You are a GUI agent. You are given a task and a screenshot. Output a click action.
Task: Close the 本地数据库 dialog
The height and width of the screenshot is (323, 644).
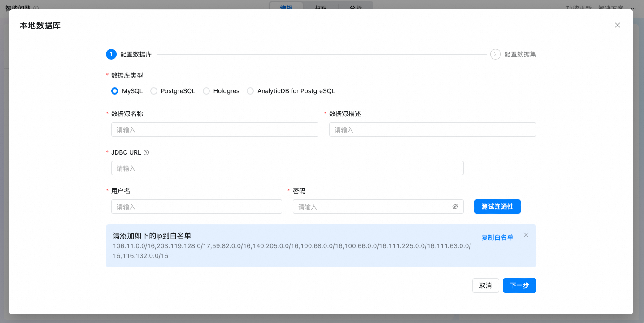(x=618, y=25)
